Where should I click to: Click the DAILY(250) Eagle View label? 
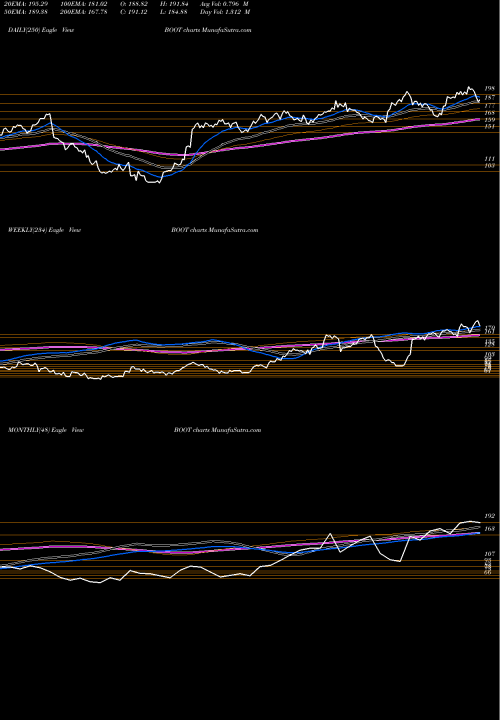pos(41,30)
